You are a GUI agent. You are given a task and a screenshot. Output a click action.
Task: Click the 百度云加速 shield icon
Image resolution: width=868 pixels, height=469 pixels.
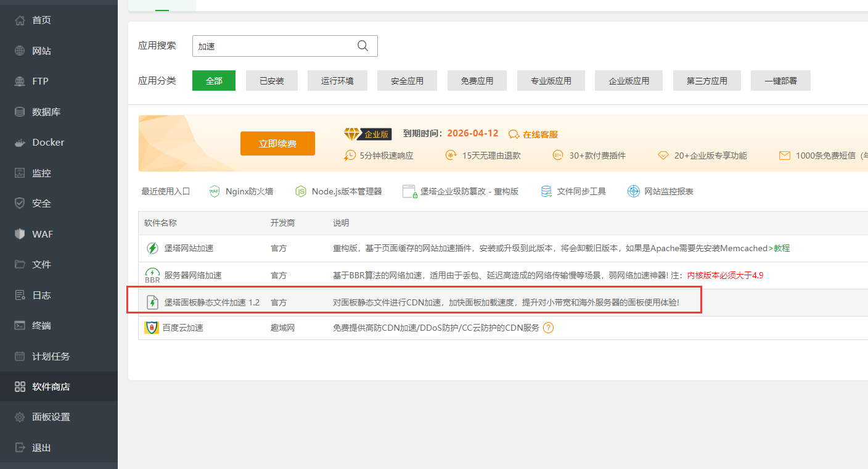click(x=151, y=328)
